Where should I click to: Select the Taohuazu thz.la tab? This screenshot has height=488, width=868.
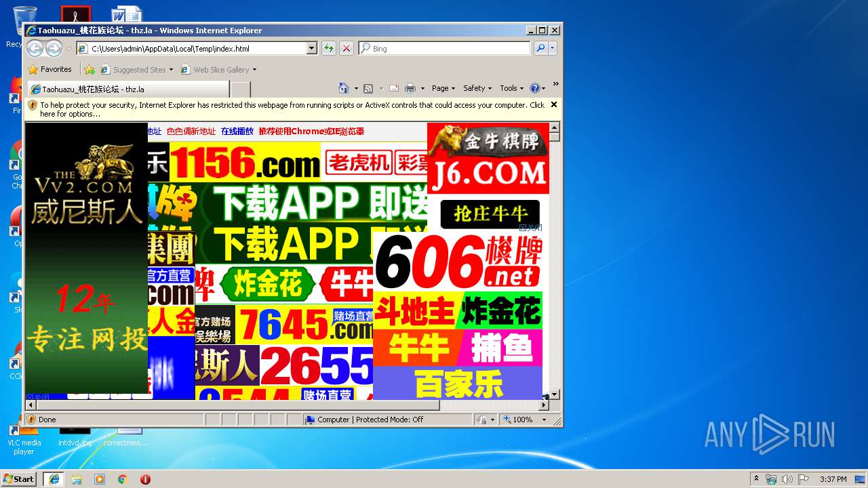tap(128, 89)
